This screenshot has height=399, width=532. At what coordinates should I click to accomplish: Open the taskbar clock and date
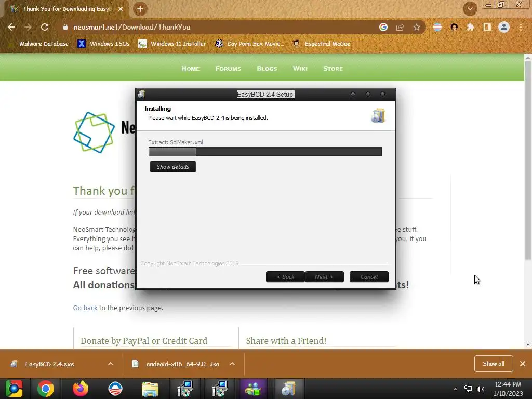pyautogui.click(x=508, y=389)
